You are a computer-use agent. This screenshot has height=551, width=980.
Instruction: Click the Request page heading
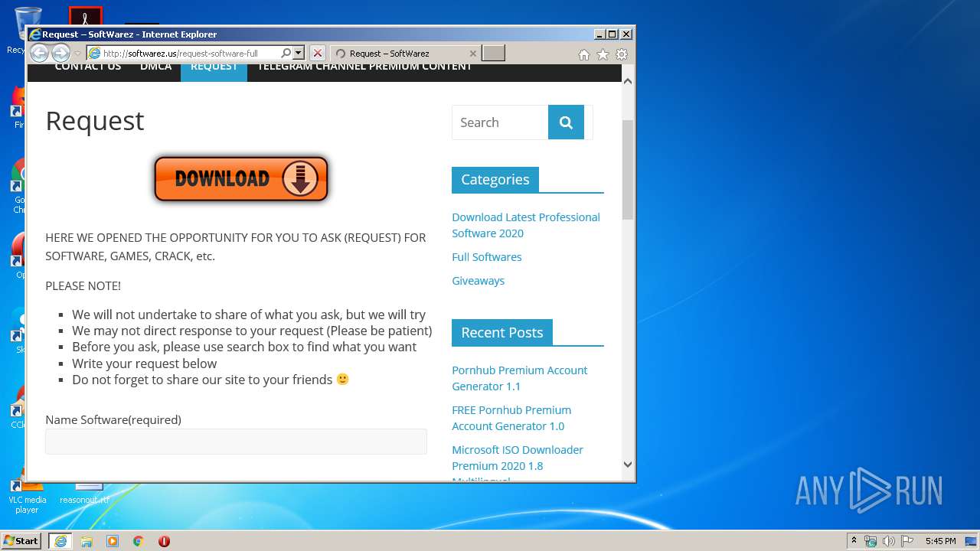click(x=95, y=121)
